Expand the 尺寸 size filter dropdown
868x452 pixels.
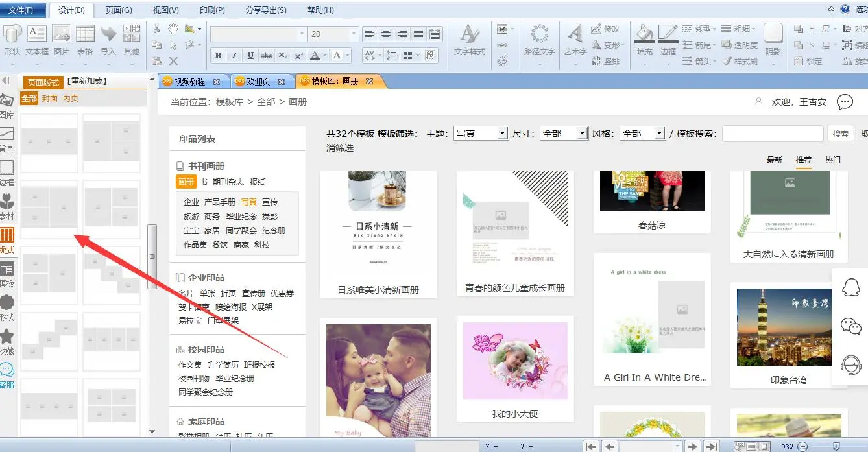(x=564, y=133)
